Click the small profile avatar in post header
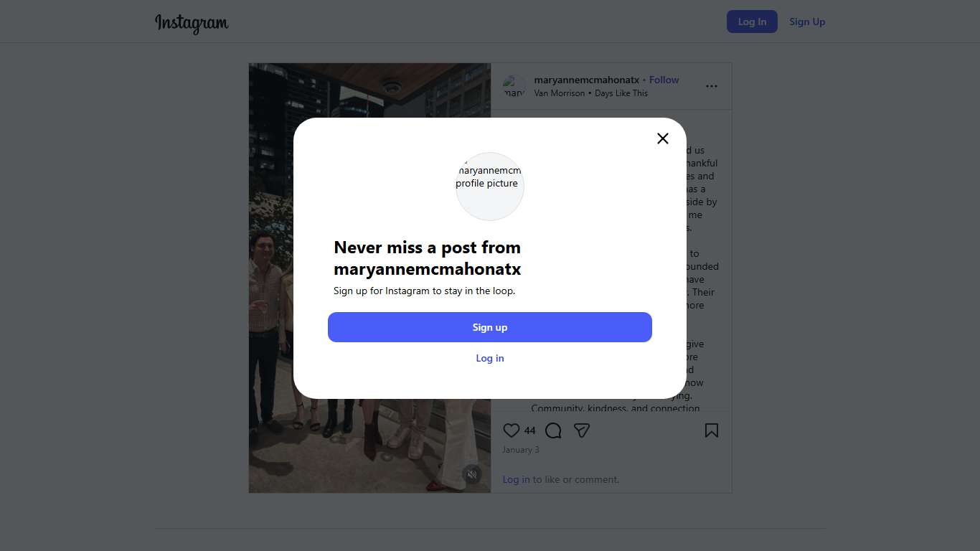Viewport: 980px width, 551px height. (514, 86)
